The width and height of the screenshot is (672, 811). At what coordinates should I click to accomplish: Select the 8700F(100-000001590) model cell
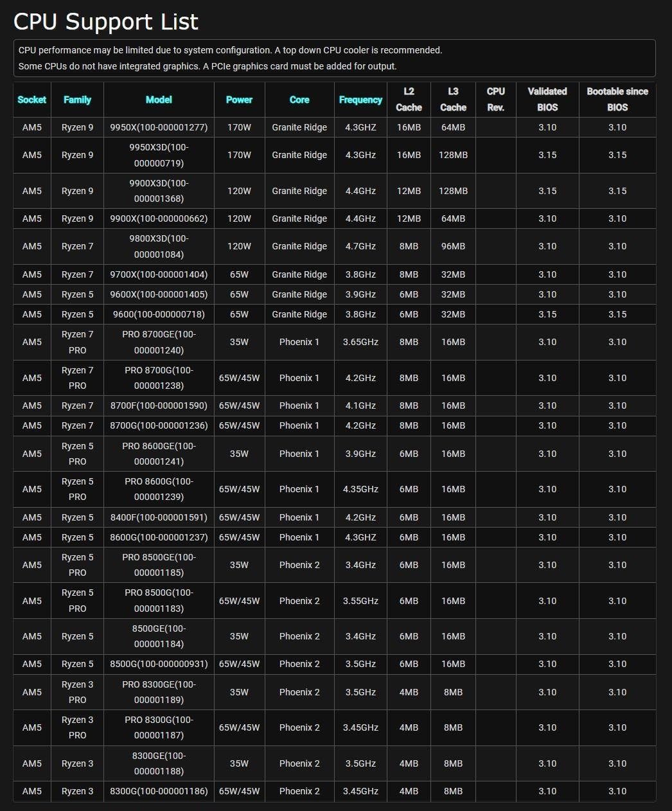159,406
